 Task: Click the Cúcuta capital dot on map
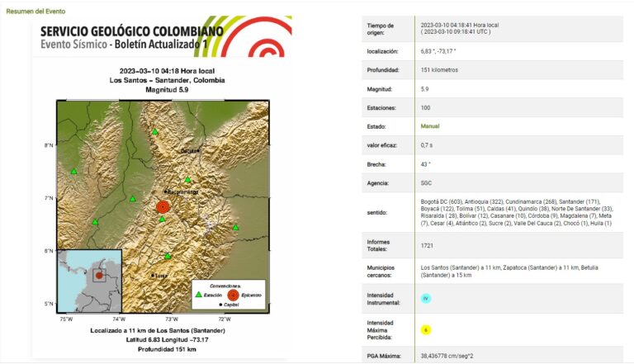198,150
